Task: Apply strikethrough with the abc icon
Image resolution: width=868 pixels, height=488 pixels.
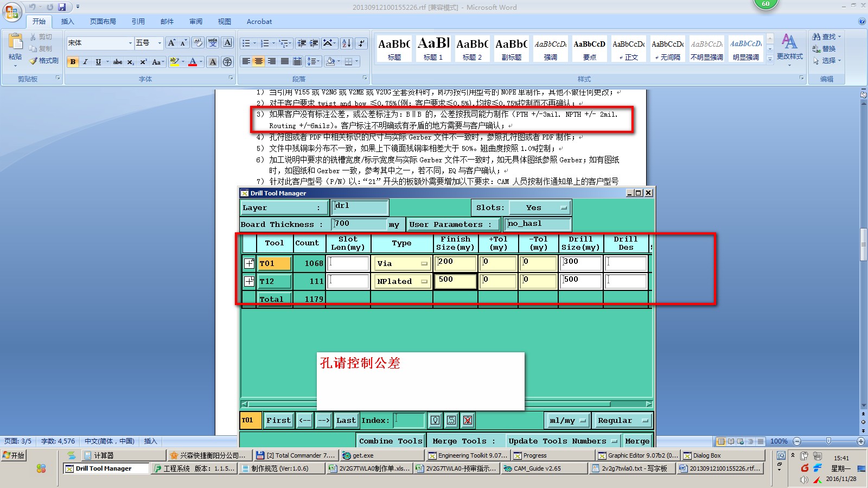Action: 118,62
